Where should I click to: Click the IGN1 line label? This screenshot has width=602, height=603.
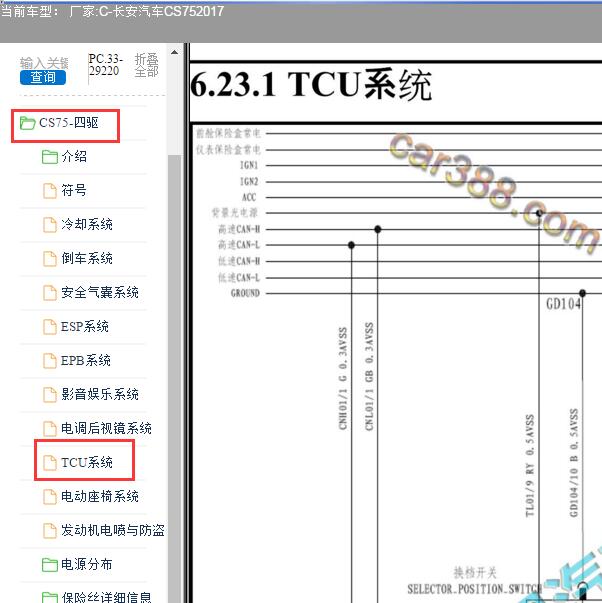249,165
